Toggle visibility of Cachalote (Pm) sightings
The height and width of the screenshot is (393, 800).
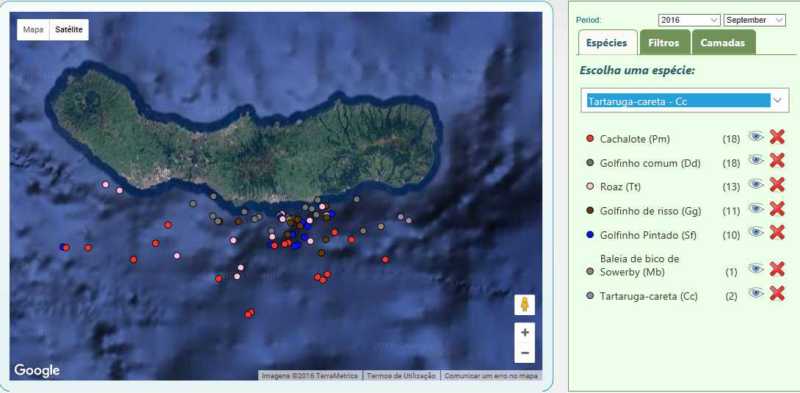click(x=756, y=136)
